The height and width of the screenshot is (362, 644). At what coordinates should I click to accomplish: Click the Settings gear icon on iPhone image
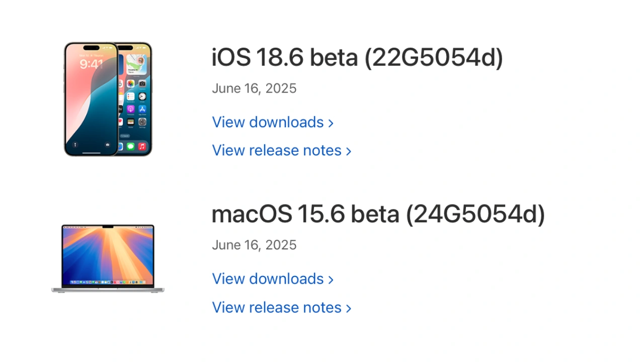(142, 122)
